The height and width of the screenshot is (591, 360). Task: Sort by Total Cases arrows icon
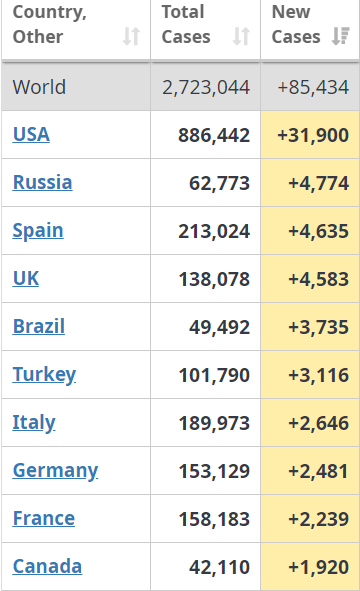(x=241, y=37)
